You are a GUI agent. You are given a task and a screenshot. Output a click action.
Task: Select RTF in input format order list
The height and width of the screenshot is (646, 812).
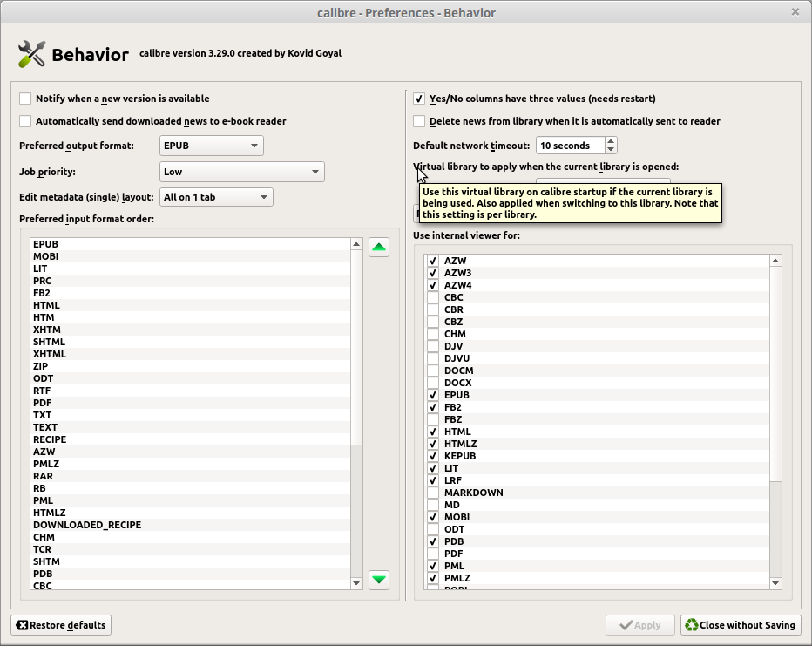click(191, 391)
